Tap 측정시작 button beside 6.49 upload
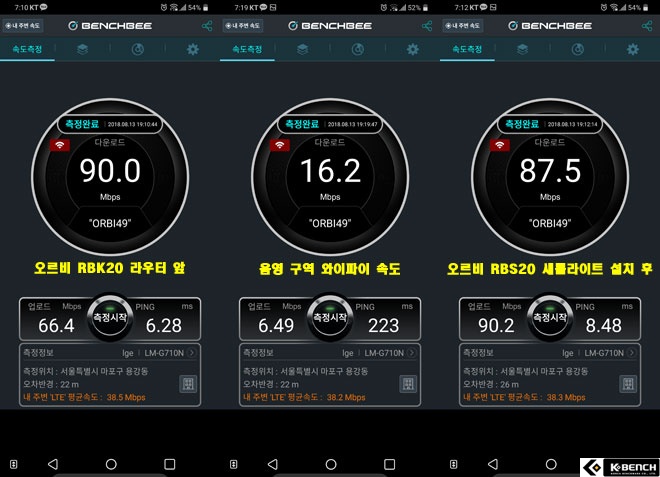660x477 pixels. click(330, 317)
